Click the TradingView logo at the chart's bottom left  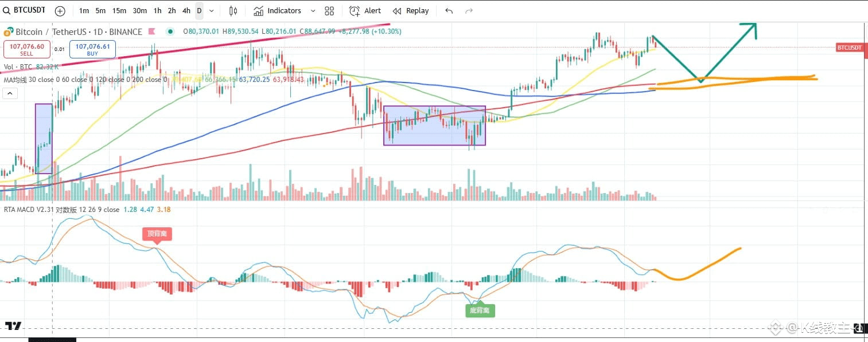(13, 326)
